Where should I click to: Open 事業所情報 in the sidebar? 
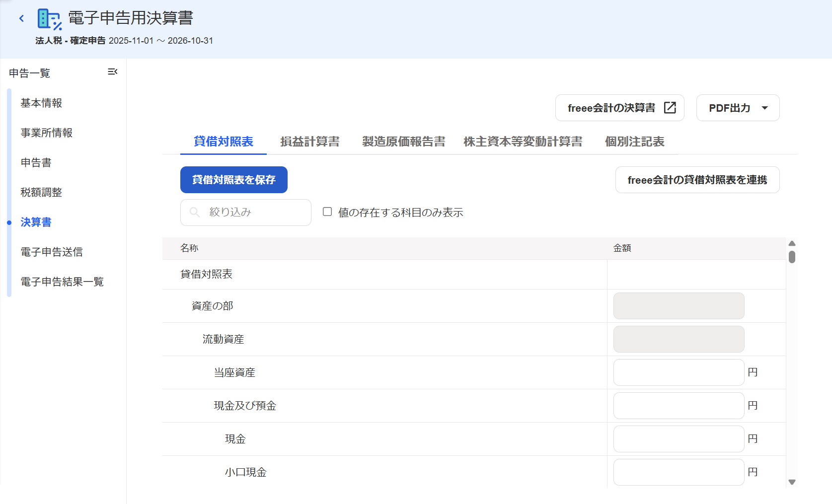tap(47, 133)
